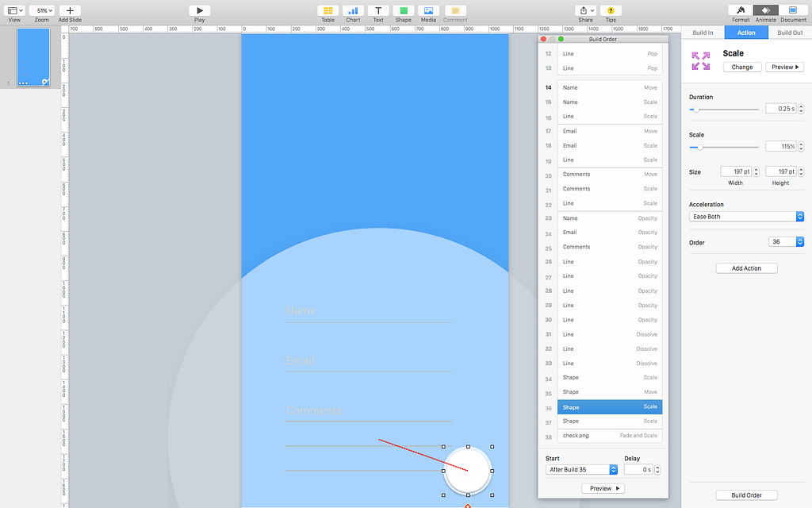Switch to the Animate inspector
Viewport: 812px width, 508px height.
766,10
